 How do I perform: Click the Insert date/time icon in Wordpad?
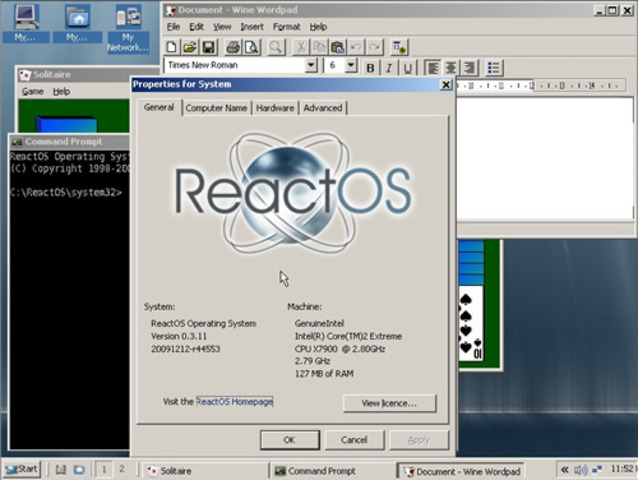click(399, 47)
